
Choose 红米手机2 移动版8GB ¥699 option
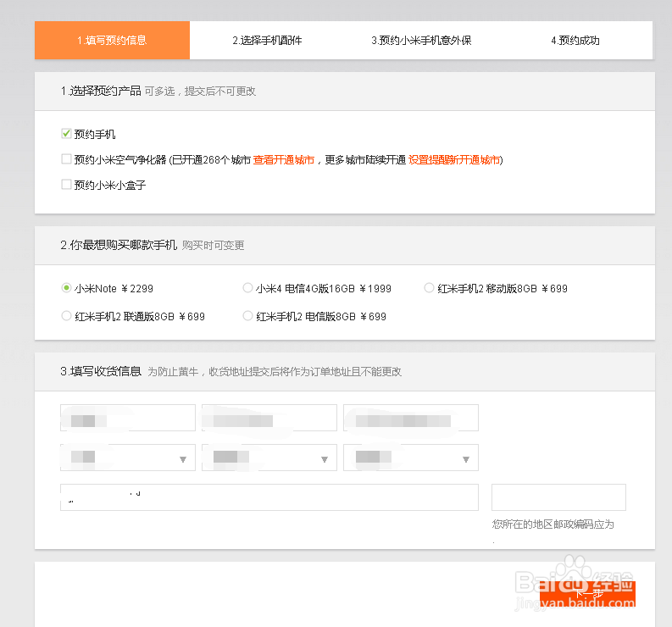429,288
